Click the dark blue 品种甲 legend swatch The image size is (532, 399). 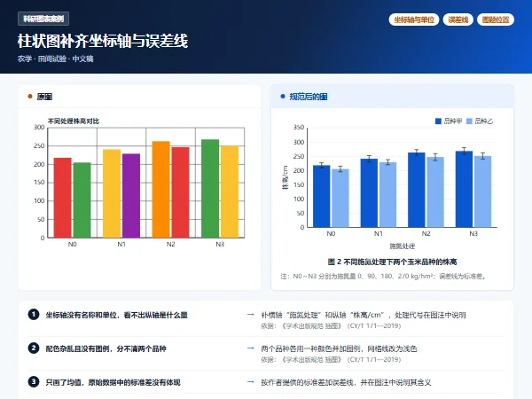coord(438,121)
